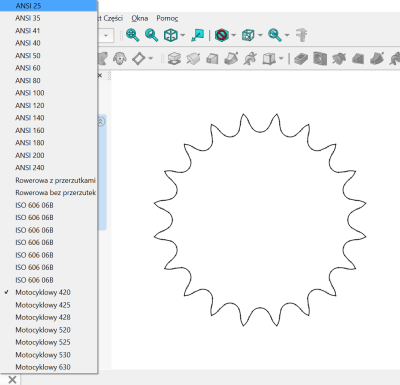Open the Części menu
This screenshot has height=385, width=400.
[x=113, y=18]
